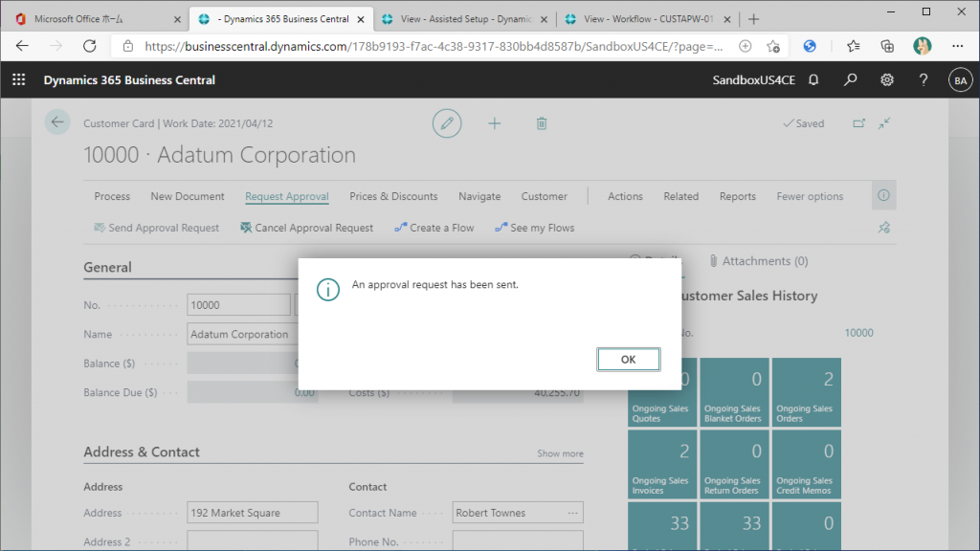The image size is (980, 551).
Task: Open the browser favorites list icon
Action: (853, 46)
